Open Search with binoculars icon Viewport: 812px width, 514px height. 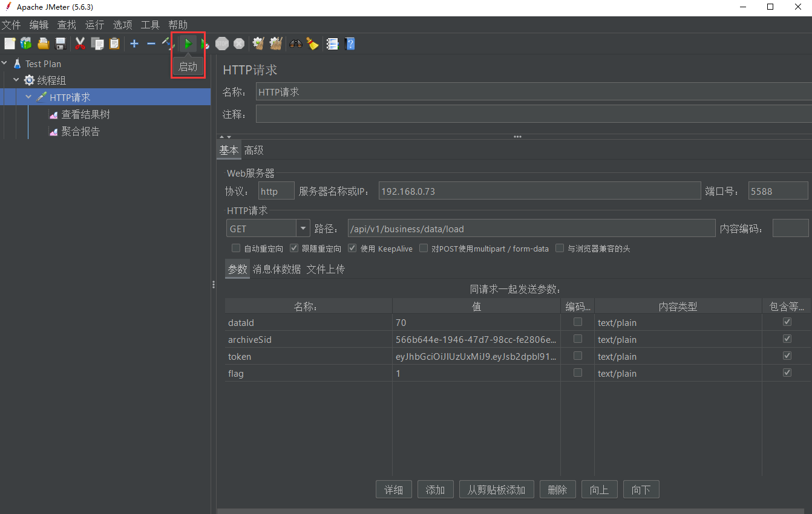coord(295,44)
